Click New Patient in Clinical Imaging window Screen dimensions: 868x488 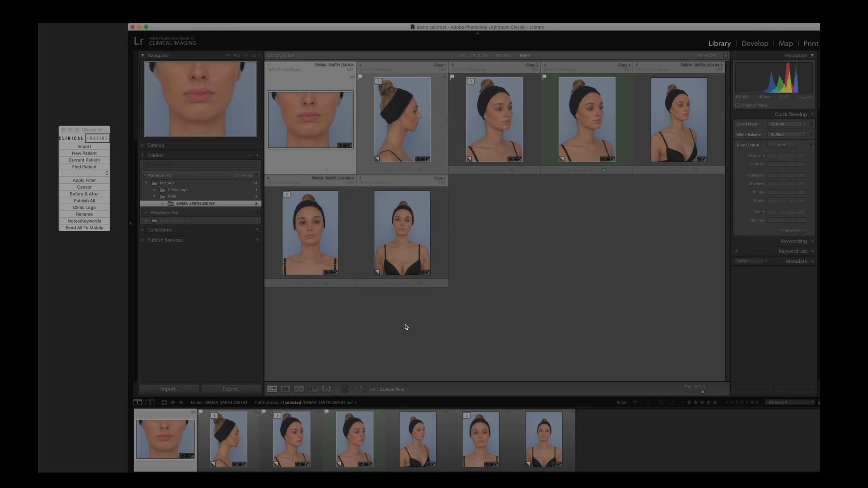(84, 153)
